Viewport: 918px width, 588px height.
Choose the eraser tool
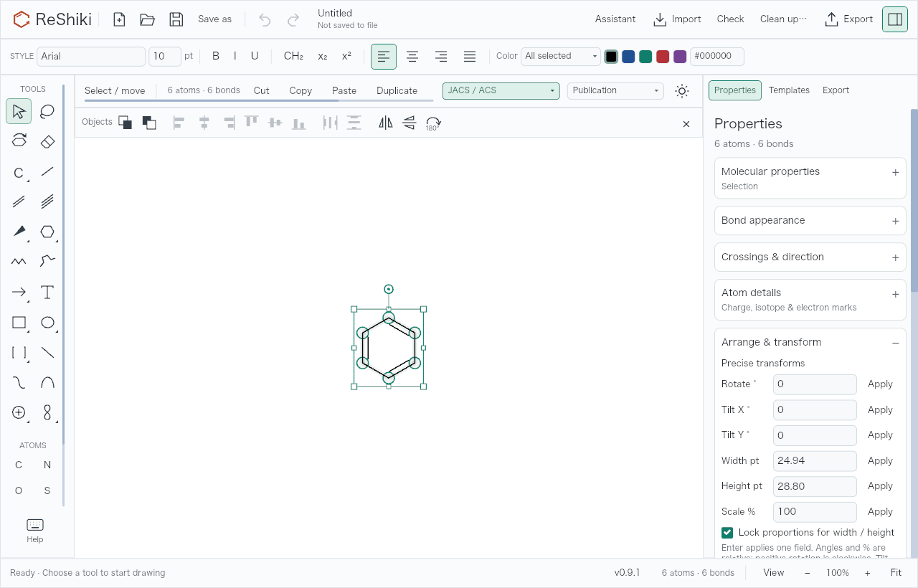[47, 141]
